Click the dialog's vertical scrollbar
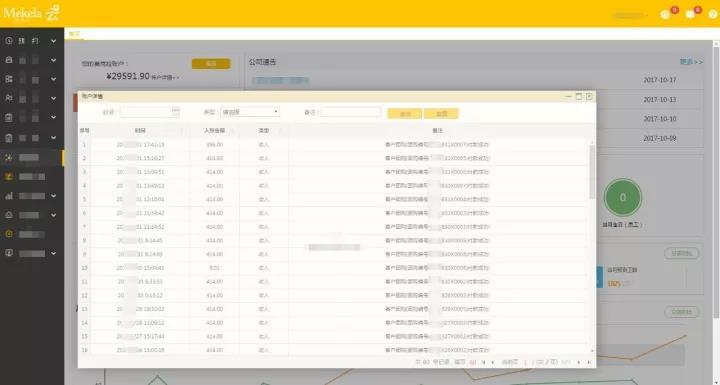 (x=592, y=172)
